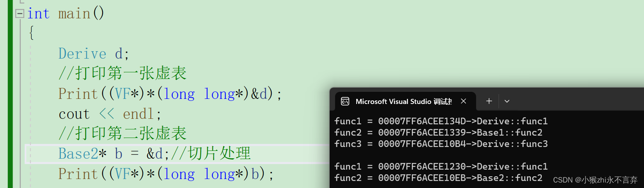
Task: Click the console icon in the terminal tab
Action: 345,102
